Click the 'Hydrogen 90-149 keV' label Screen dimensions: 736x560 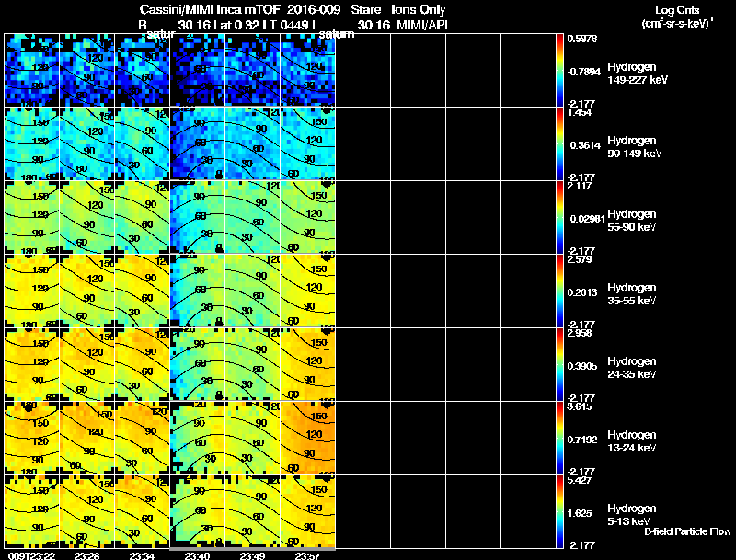635,147
